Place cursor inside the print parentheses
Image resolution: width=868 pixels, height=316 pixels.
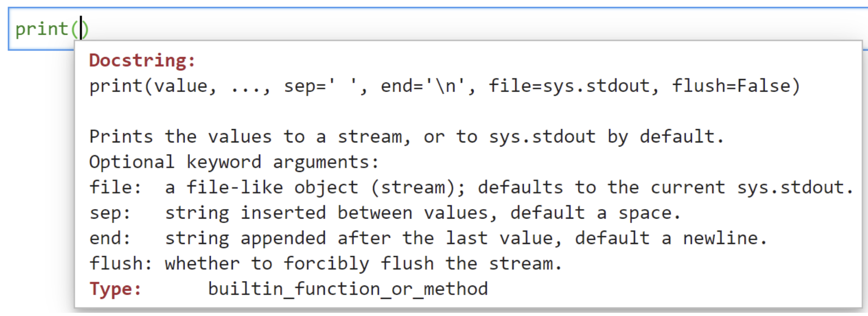click(x=81, y=28)
